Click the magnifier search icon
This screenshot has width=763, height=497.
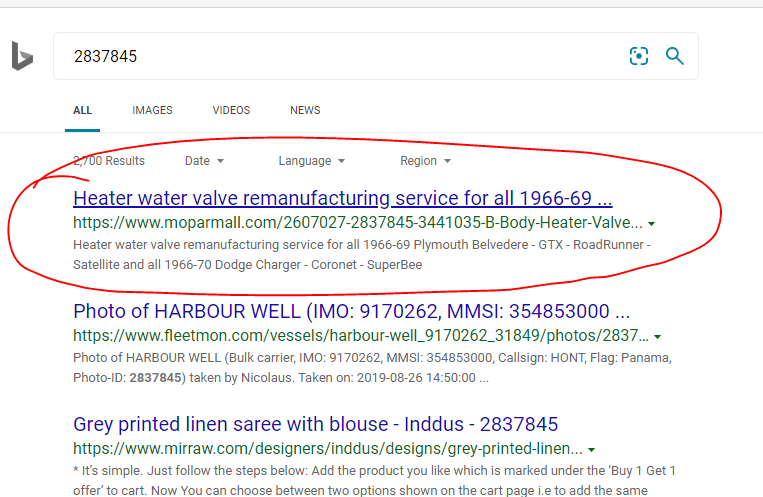674,56
